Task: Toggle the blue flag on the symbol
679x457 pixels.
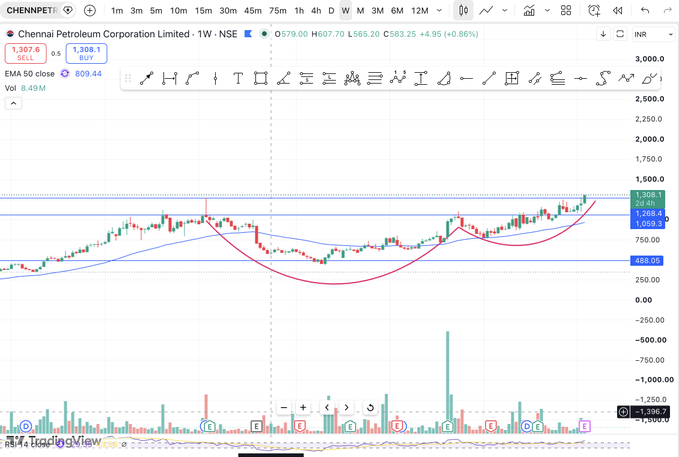Action: (248, 34)
